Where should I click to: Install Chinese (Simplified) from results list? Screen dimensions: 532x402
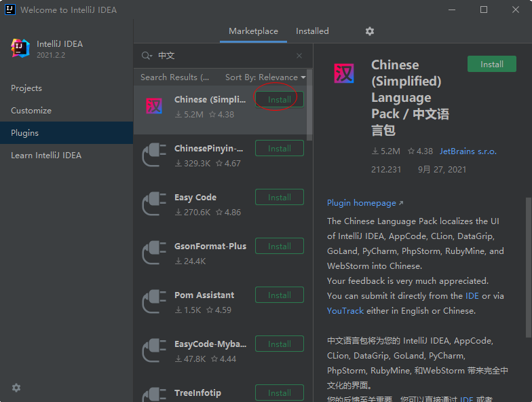pos(280,99)
